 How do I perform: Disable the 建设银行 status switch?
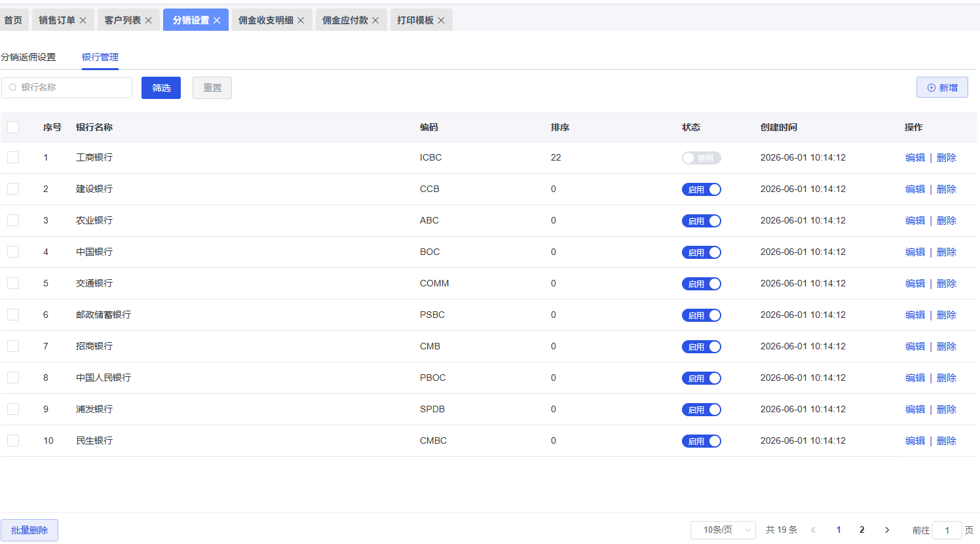point(702,189)
